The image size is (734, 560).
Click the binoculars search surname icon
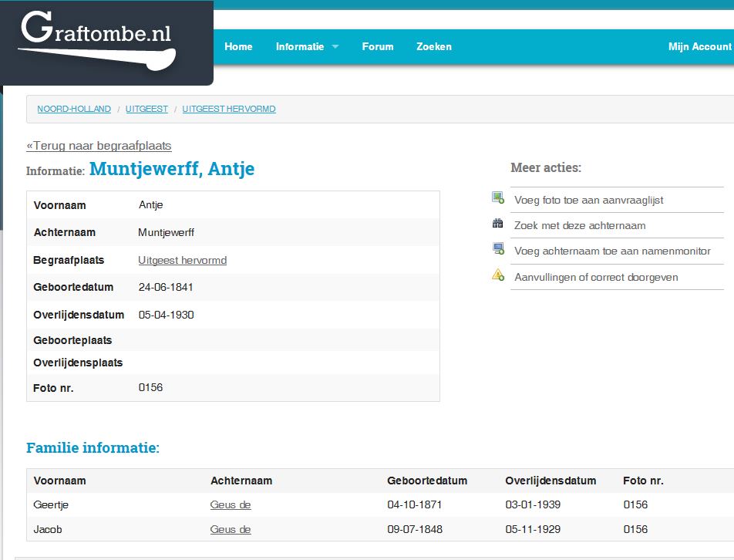point(497,224)
